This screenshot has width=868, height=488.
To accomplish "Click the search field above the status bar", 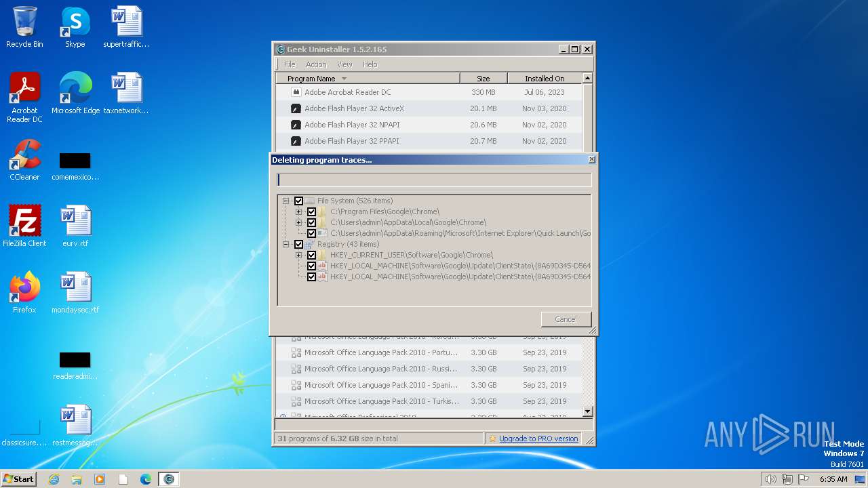I will (434, 424).
